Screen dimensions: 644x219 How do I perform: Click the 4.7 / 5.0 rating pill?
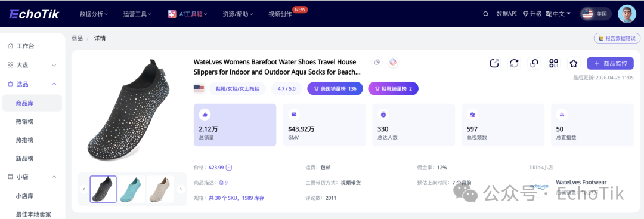coord(287,88)
